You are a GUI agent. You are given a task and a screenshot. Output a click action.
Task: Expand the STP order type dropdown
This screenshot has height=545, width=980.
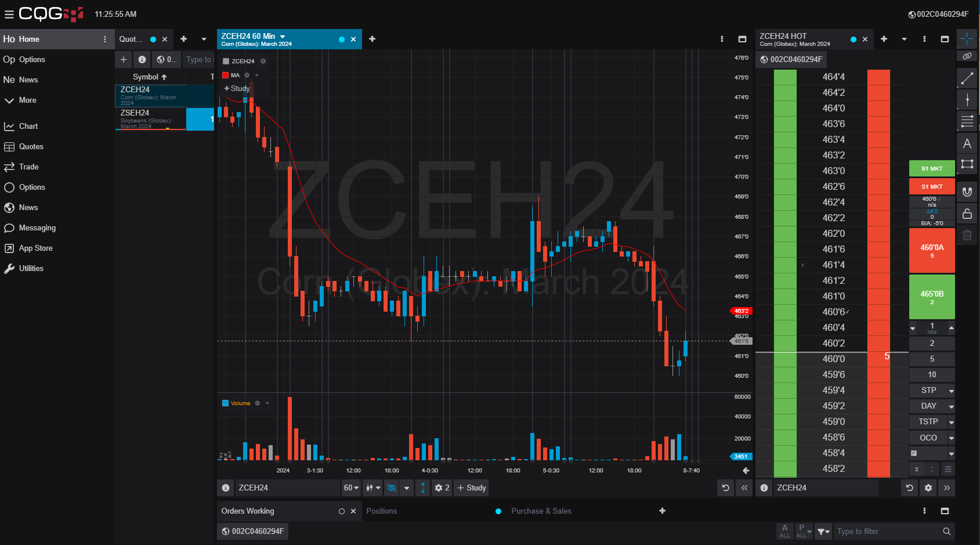[951, 391]
